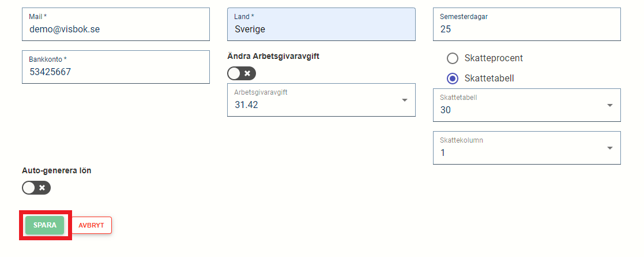Toggle the Ändra Arbetsgivaravgift switch
This screenshot has width=644, height=257.
(x=242, y=73)
